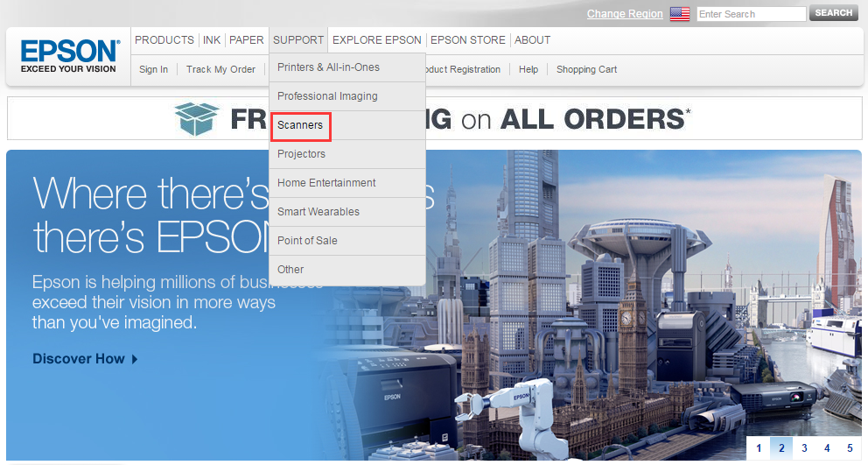Viewport: 868px width, 465px height.
Task: Select Projectors in the Support dropdown
Action: [301, 154]
